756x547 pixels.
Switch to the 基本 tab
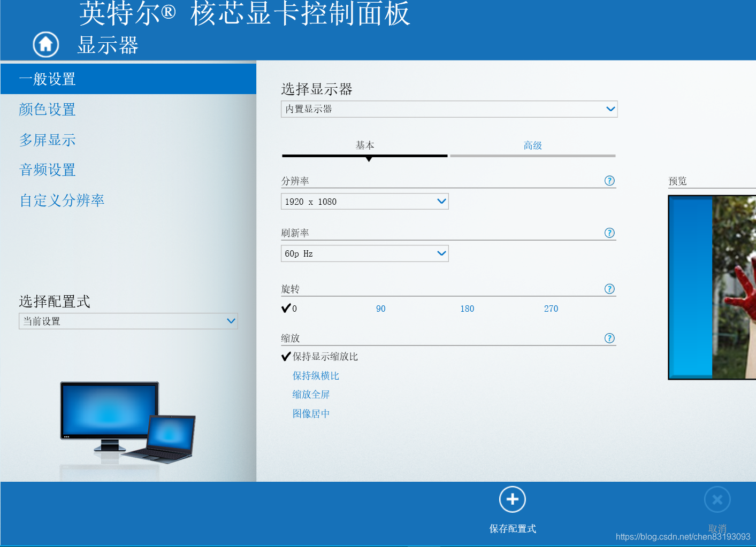[365, 145]
